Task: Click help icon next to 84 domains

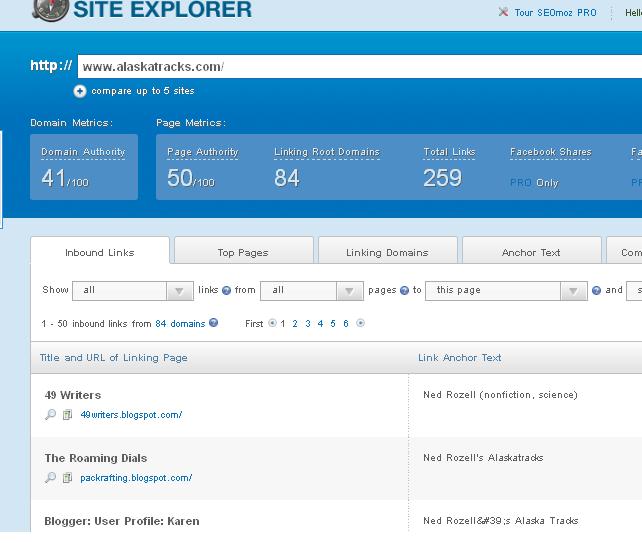Action: point(213,323)
